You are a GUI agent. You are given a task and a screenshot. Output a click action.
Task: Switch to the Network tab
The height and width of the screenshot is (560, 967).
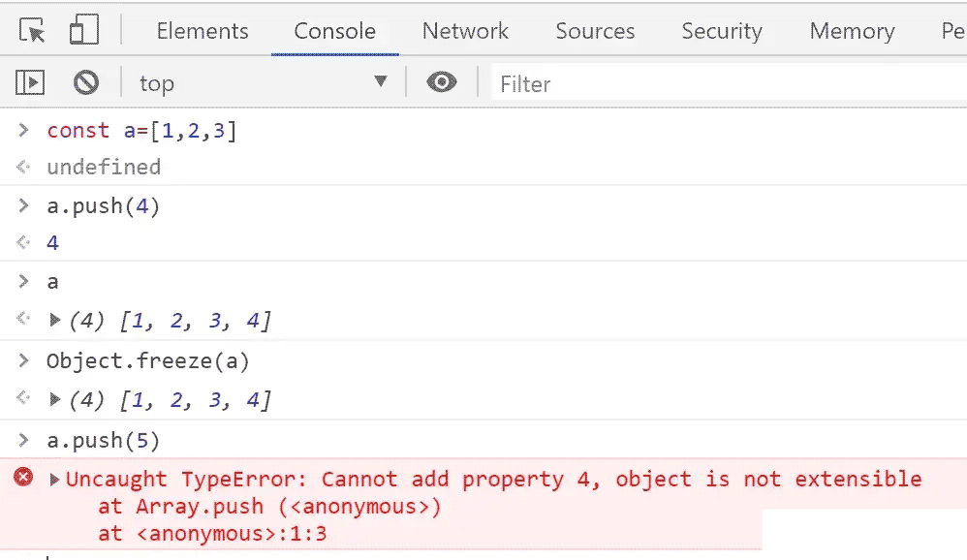pyautogui.click(x=466, y=31)
